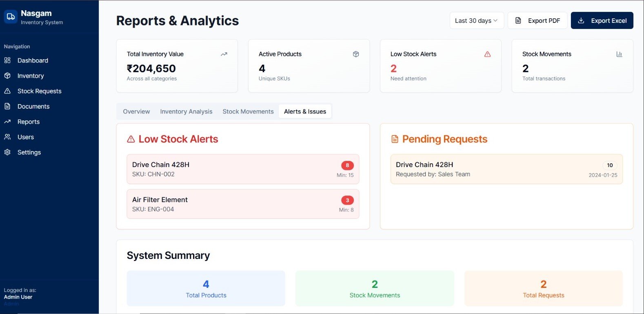Image resolution: width=644 pixels, height=314 pixels.
Task: Click the bar chart icon on Stock Movements card
Action: [x=619, y=54]
